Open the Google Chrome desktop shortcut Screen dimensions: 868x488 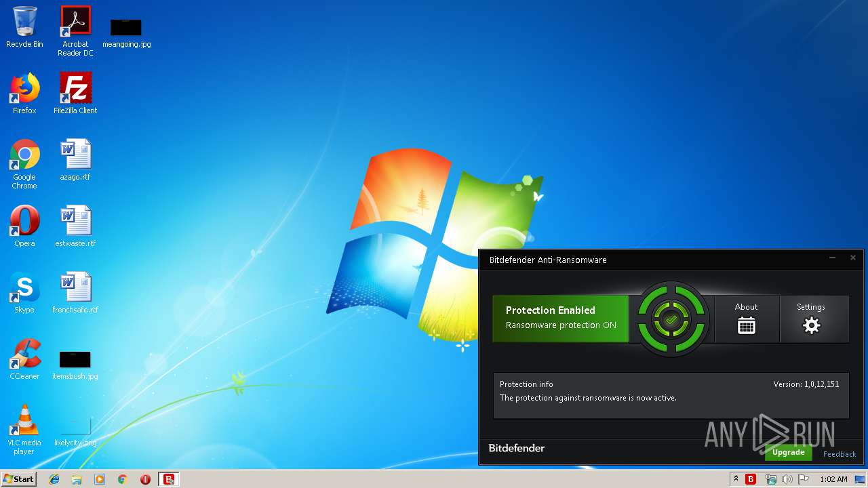pyautogui.click(x=24, y=164)
